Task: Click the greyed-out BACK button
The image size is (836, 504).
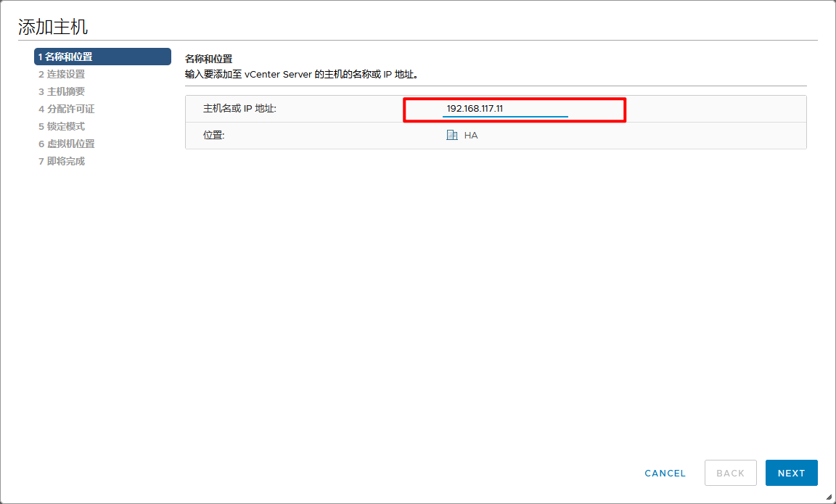Action: (x=730, y=473)
